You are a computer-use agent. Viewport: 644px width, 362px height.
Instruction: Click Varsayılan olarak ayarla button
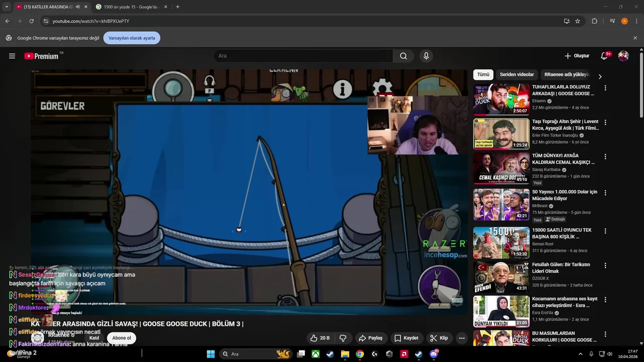[132, 38]
